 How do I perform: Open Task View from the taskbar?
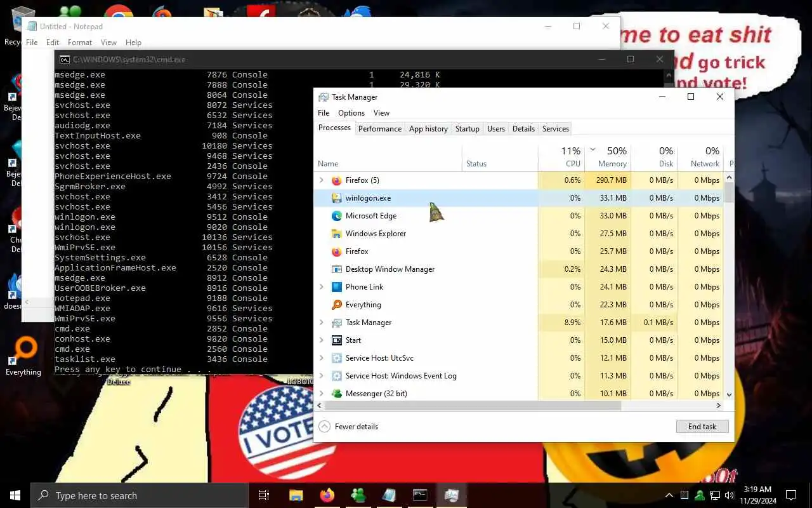click(264, 495)
